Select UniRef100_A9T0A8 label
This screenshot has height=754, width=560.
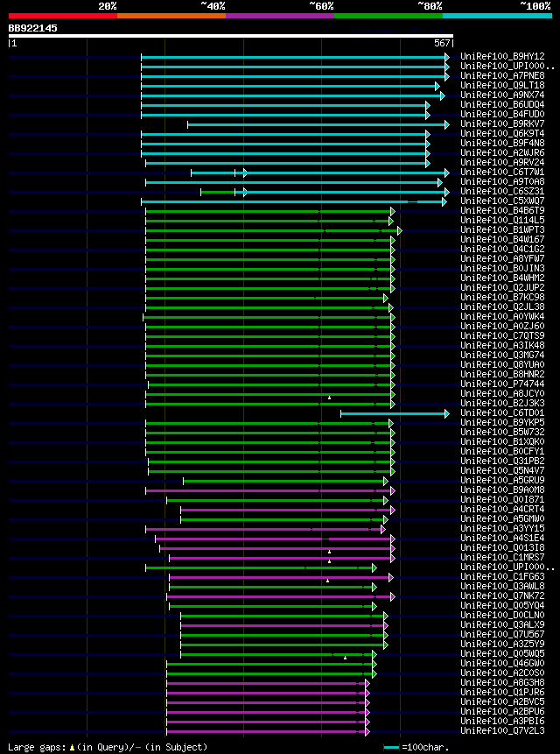pyautogui.click(x=502, y=182)
